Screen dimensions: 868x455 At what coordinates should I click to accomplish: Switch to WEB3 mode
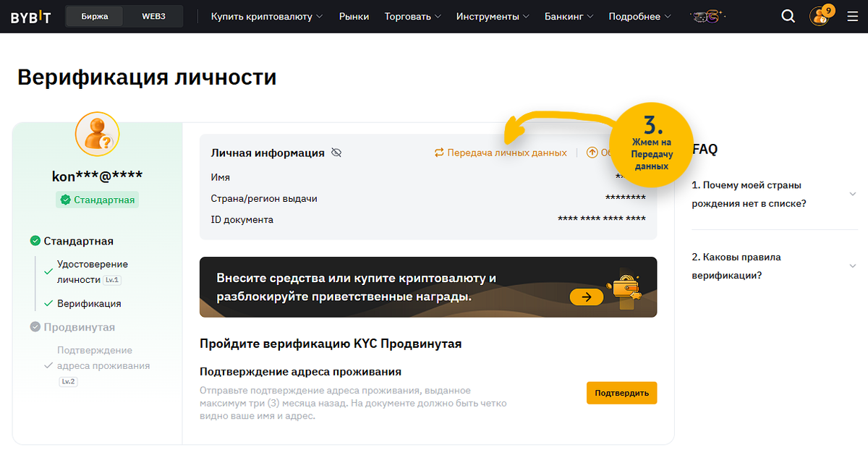[153, 14]
